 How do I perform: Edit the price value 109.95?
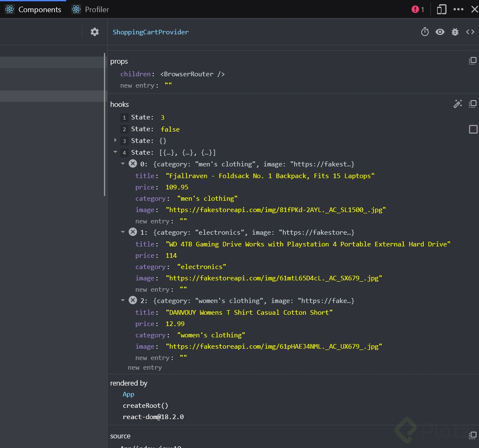(x=177, y=187)
